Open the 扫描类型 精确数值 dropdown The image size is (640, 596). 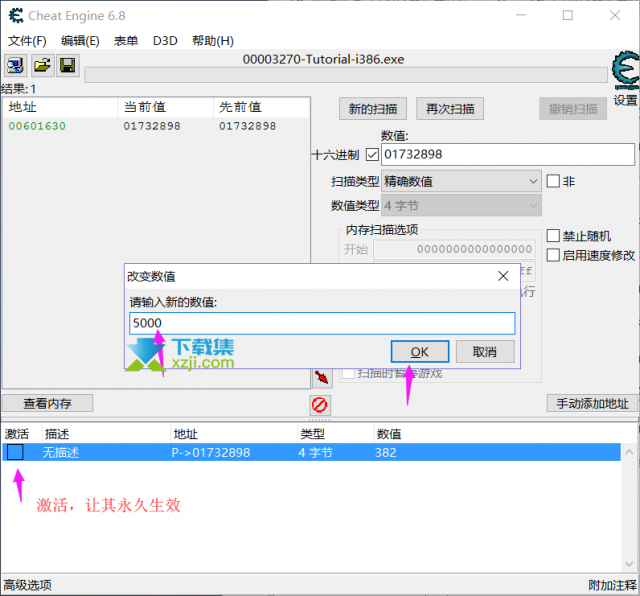pos(461,181)
